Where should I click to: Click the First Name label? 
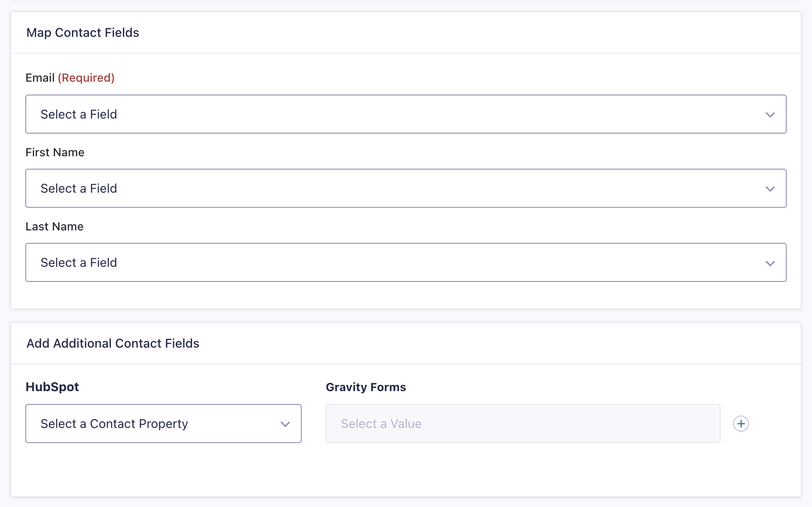click(x=55, y=152)
